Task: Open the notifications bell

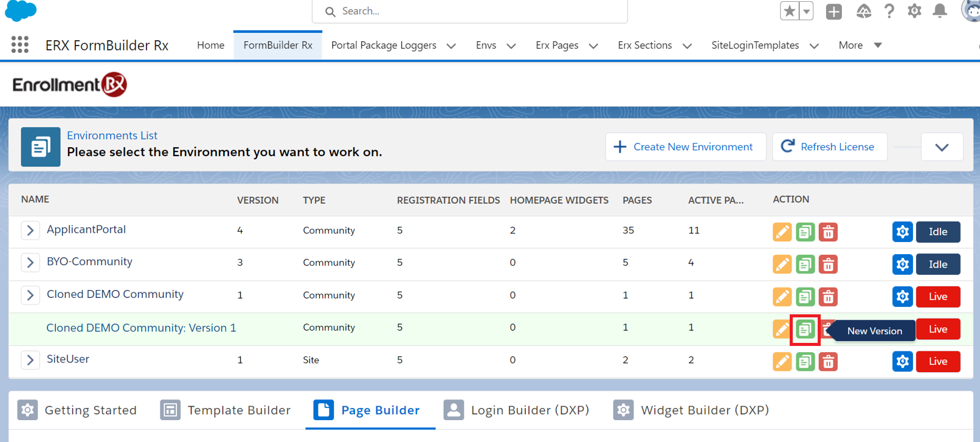Action: pos(939,11)
